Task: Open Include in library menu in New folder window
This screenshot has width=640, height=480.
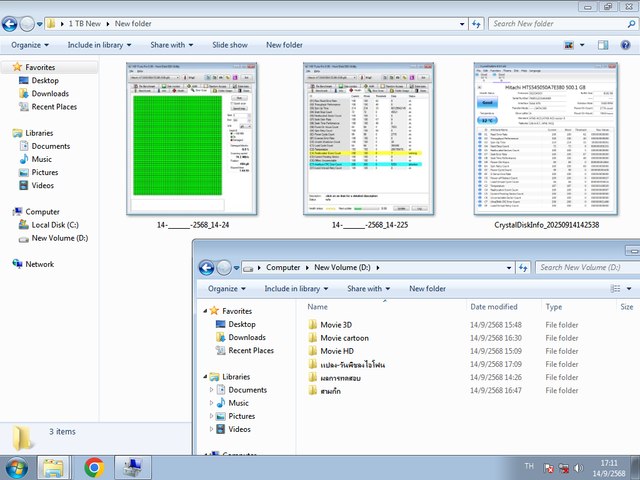Action: (x=99, y=45)
